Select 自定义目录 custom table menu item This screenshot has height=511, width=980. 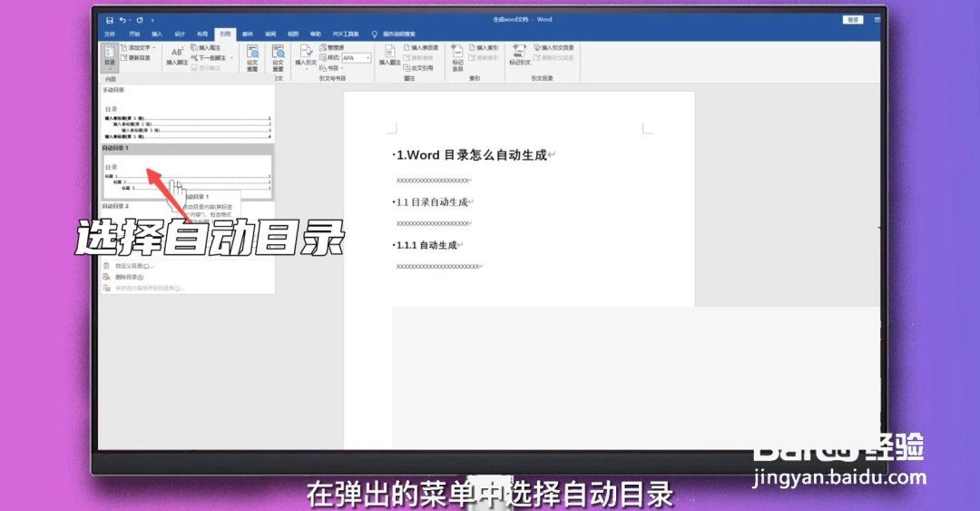[x=133, y=266]
